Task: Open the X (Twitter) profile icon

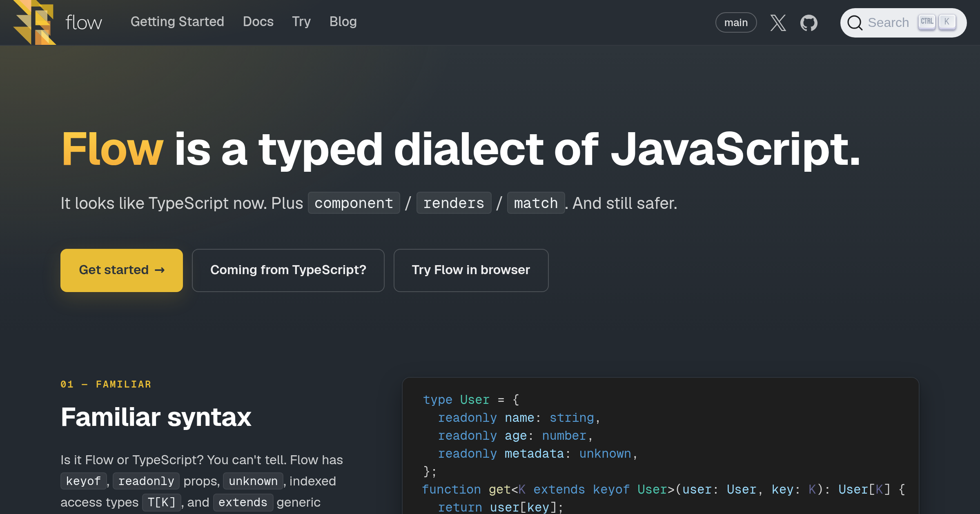Action: (778, 23)
